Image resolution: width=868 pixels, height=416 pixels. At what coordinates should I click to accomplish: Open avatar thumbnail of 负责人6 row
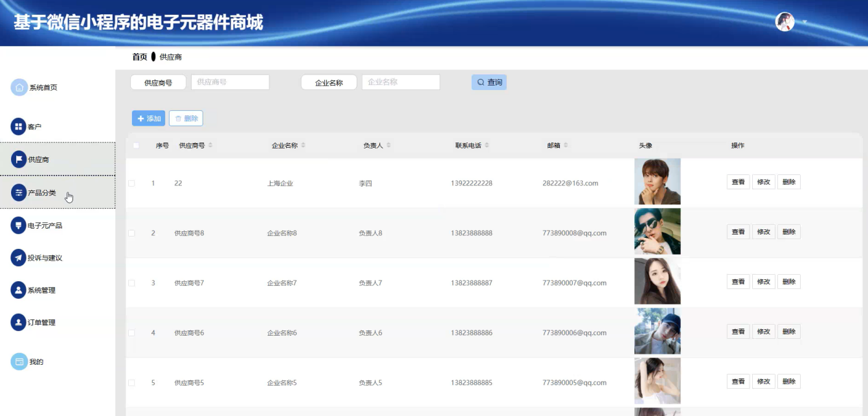[657, 332]
